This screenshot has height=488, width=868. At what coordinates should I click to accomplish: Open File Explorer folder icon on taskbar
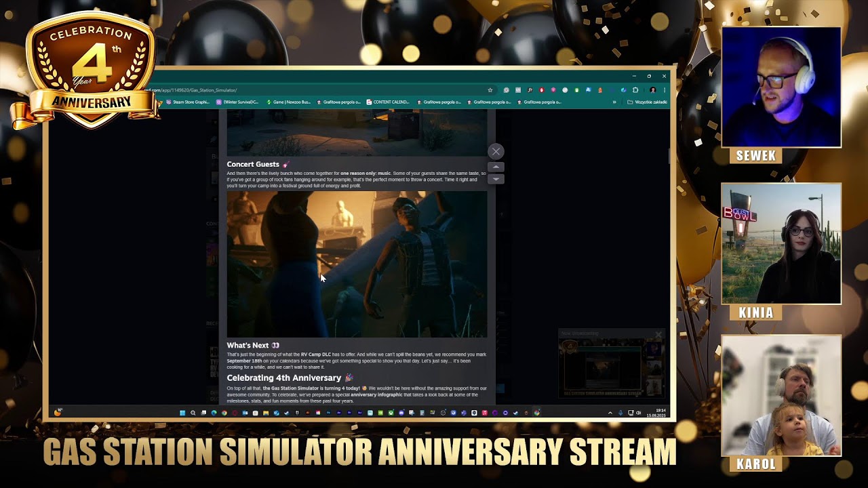coord(266,413)
